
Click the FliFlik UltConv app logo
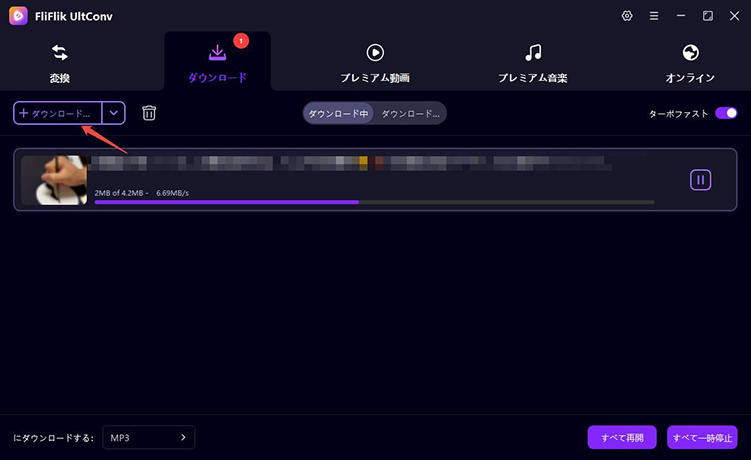click(x=18, y=16)
